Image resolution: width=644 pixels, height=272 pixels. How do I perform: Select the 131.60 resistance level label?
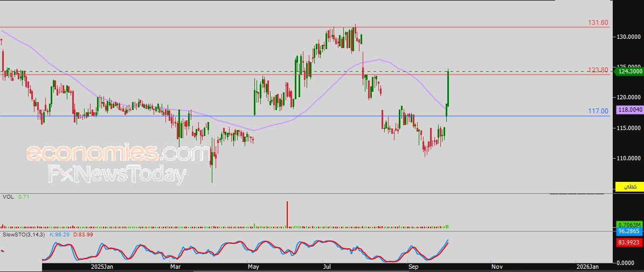coord(598,23)
